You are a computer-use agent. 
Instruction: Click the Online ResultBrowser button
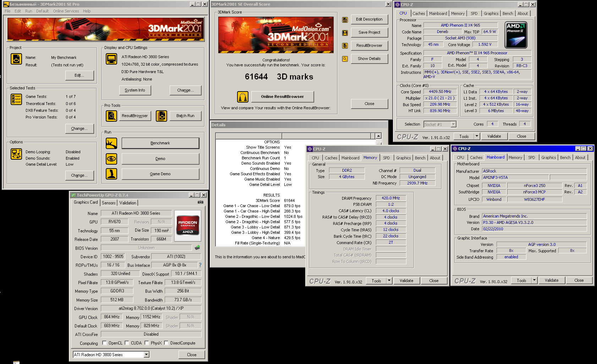[x=283, y=96]
